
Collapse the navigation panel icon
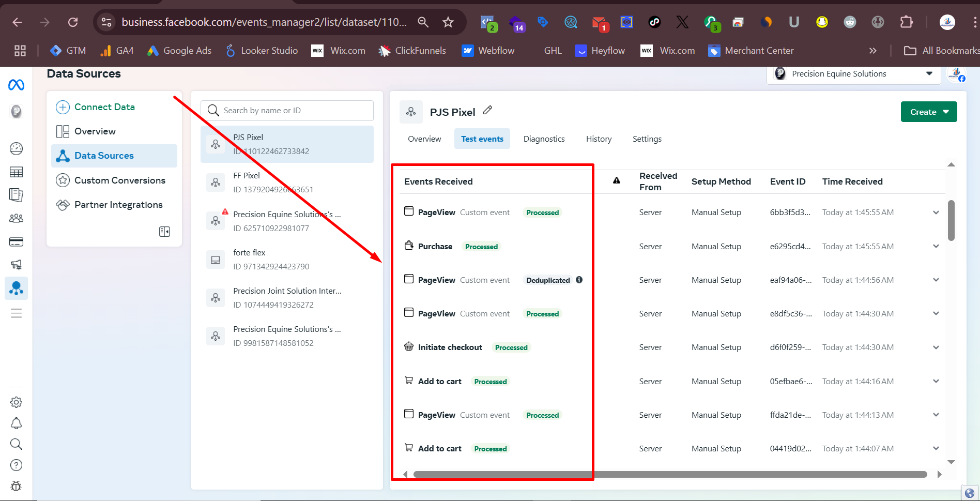164,232
